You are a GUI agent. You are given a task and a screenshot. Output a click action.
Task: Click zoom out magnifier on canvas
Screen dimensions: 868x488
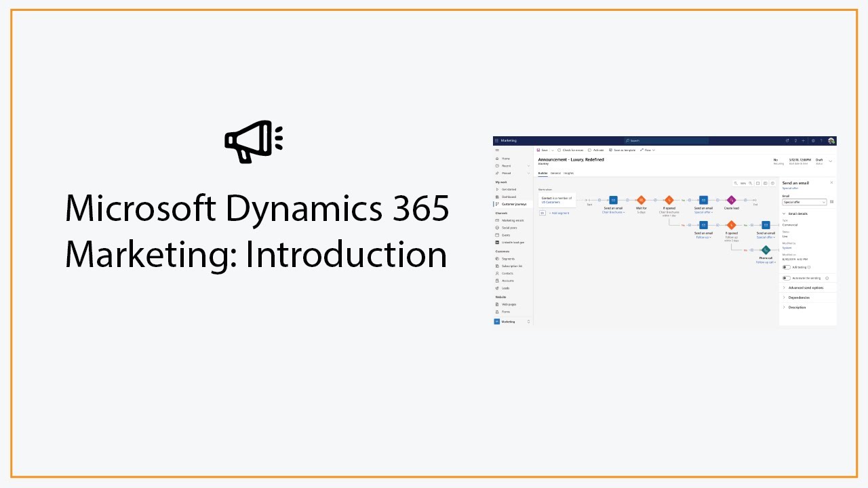(736, 183)
